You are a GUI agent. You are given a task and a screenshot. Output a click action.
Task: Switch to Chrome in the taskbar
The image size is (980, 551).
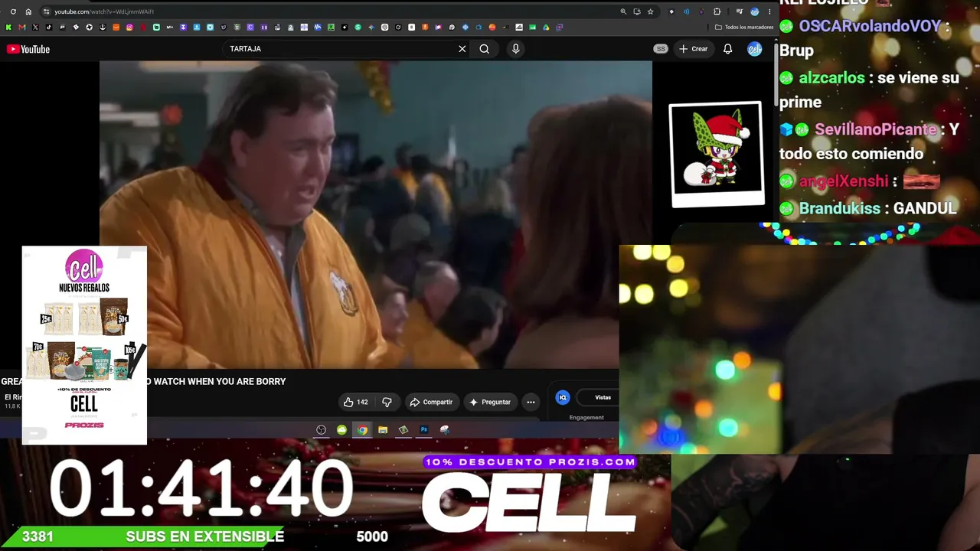tap(362, 430)
